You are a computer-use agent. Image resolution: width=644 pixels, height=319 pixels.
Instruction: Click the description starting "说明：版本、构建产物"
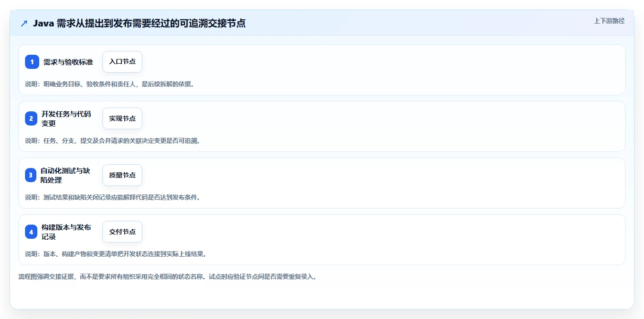click(116, 254)
